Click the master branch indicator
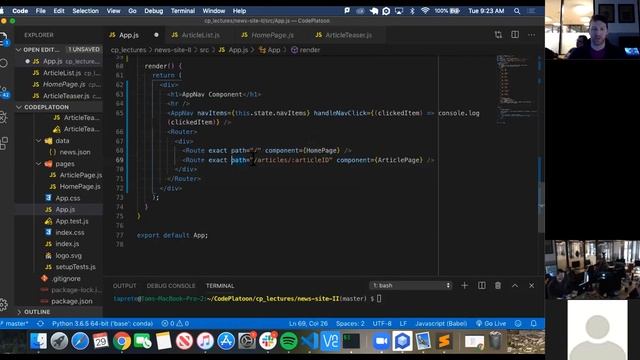 [x=16, y=323]
